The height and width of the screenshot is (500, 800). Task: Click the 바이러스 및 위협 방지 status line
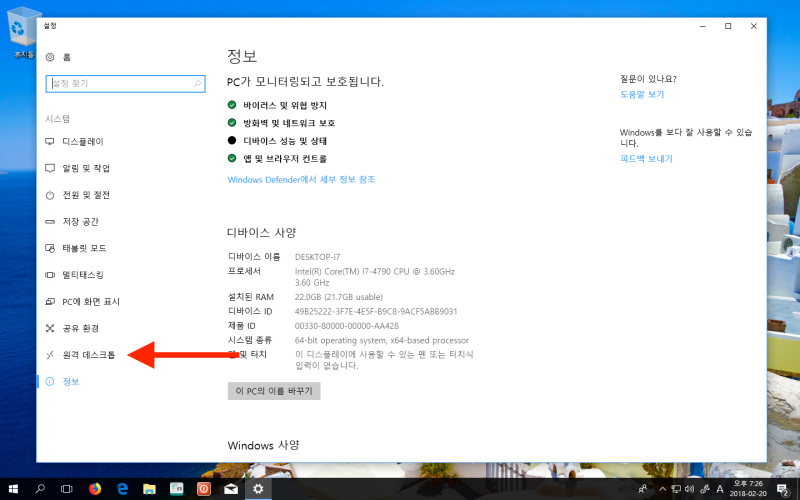pos(277,106)
